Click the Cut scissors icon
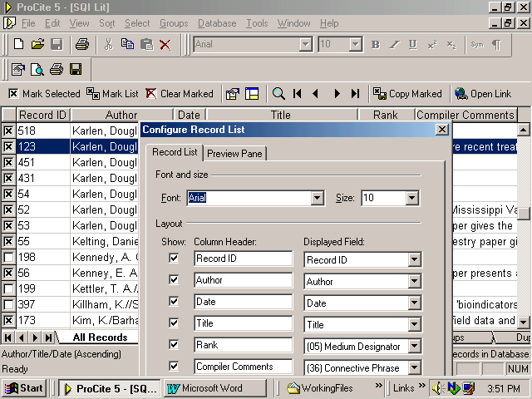 coord(108,44)
